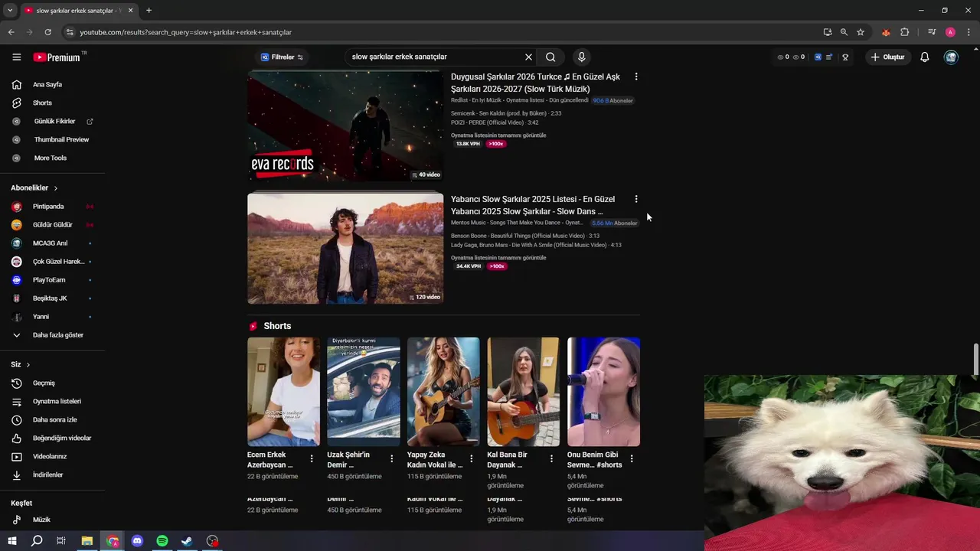Click the blue vidIQ extension icon
Screen dimensions: 980x551
pos(818,57)
